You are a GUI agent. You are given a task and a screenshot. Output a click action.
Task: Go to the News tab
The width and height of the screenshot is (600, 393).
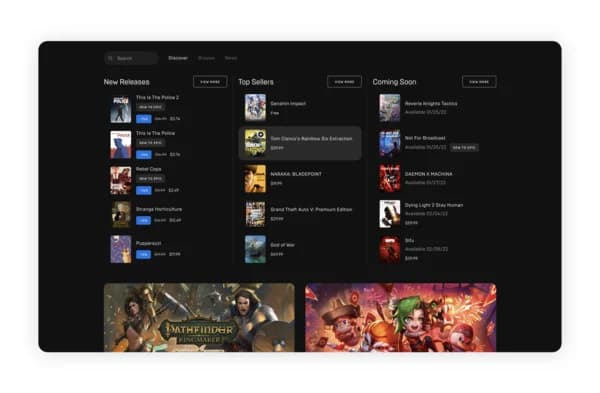231,58
